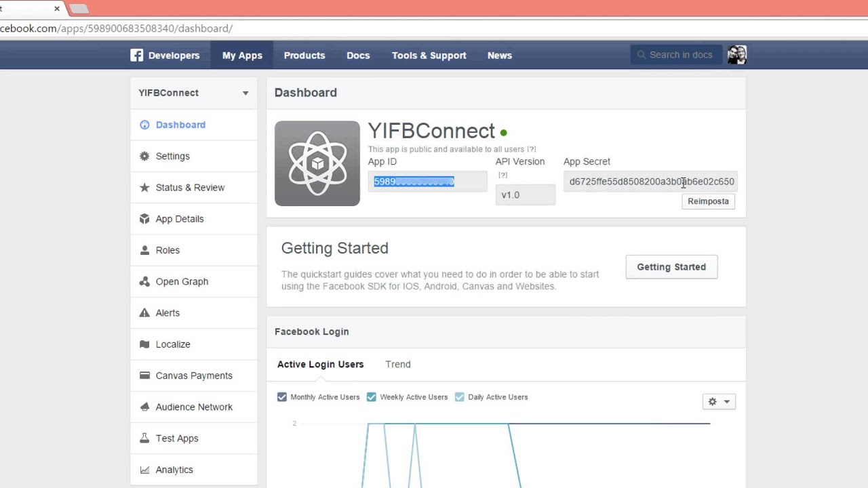Screen dimensions: 868x488
Task: Click the YIFBConnect atom app icon
Action: tap(317, 163)
